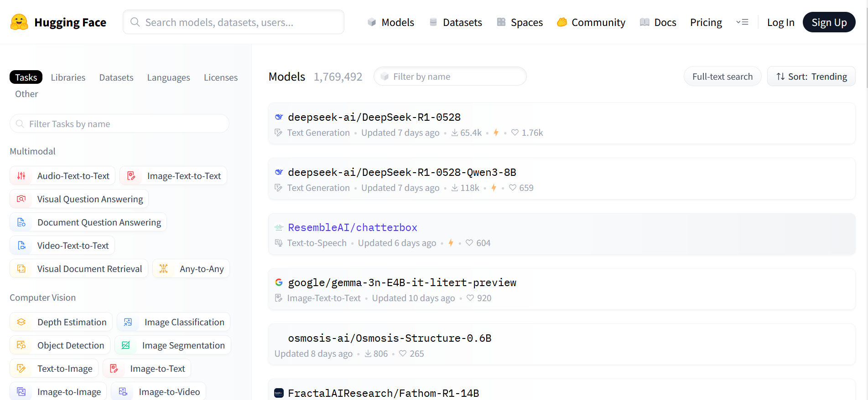
Task: Click the Visual Question Answering icon
Action: (x=21, y=199)
